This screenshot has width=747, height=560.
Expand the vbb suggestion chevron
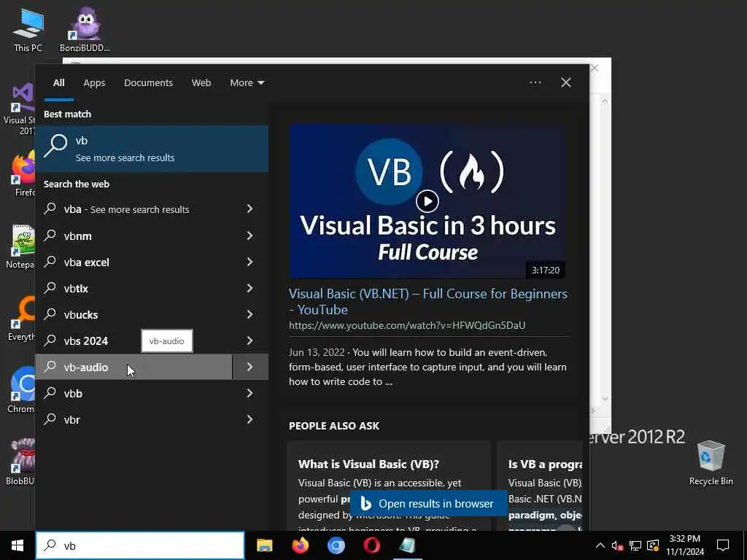pyautogui.click(x=250, y=393)
